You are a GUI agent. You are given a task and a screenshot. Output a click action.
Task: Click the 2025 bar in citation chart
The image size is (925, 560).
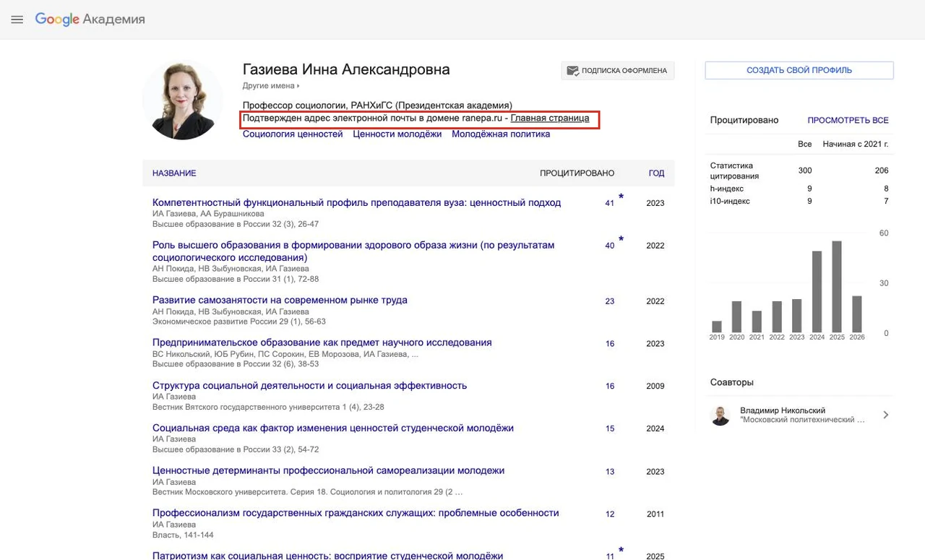click(837, 286)
